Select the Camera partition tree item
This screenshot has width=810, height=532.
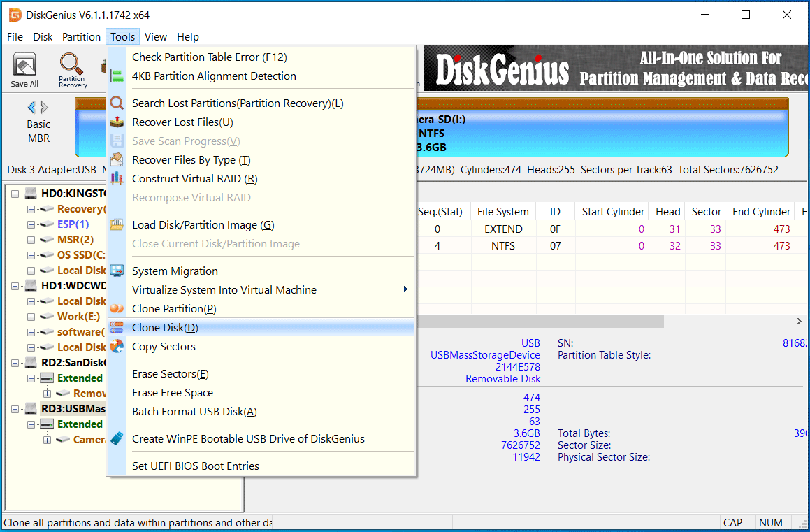89,440
